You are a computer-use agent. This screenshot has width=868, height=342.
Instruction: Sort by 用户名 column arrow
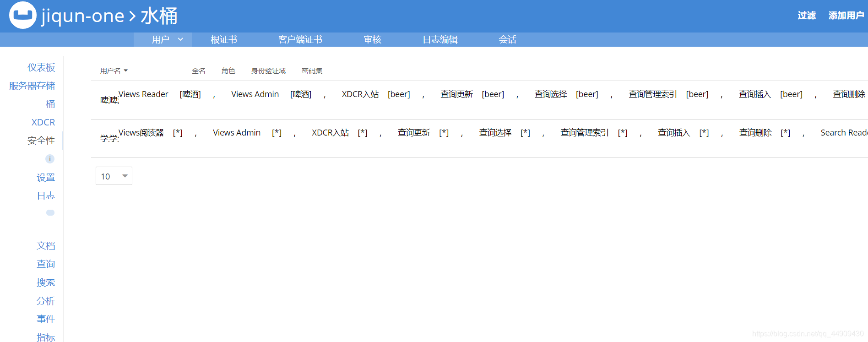click(126, 71)
